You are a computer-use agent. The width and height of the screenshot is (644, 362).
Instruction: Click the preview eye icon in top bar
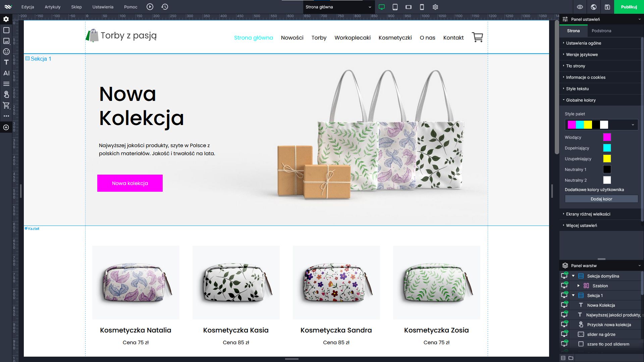coord(580,7)
